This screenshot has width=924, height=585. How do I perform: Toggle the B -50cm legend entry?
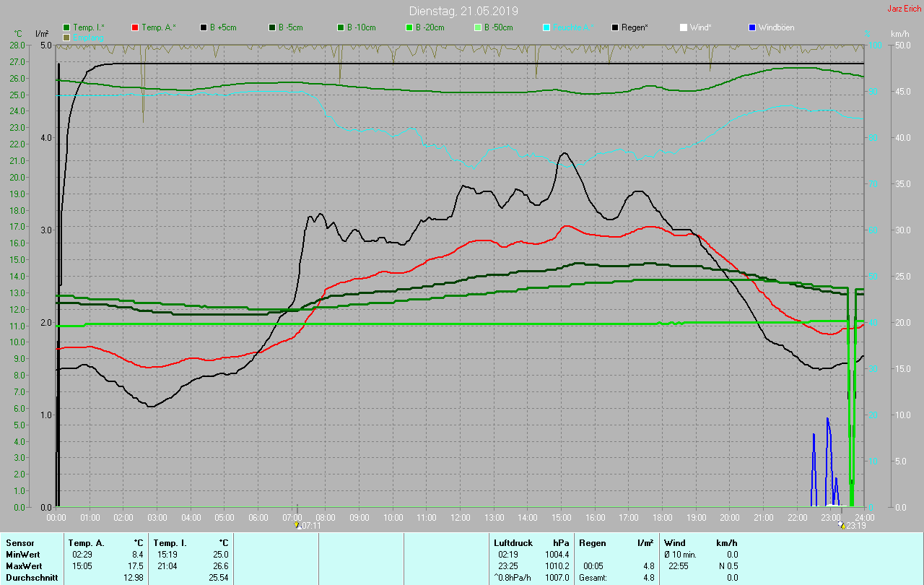[478, 27]
